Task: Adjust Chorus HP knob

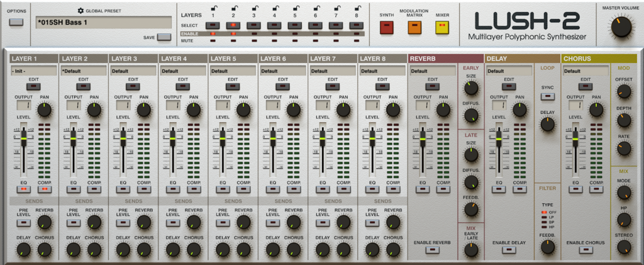Action: tap(623, 220)
